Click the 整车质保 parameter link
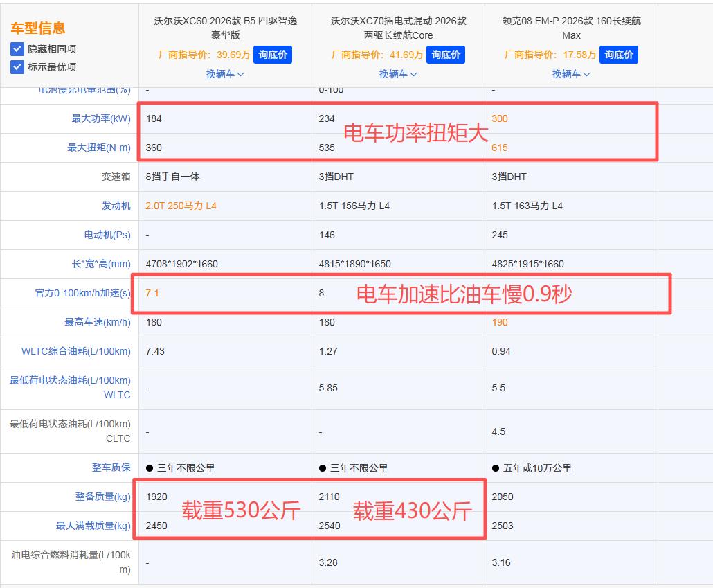The image size is (713, 588). point(111,467)
